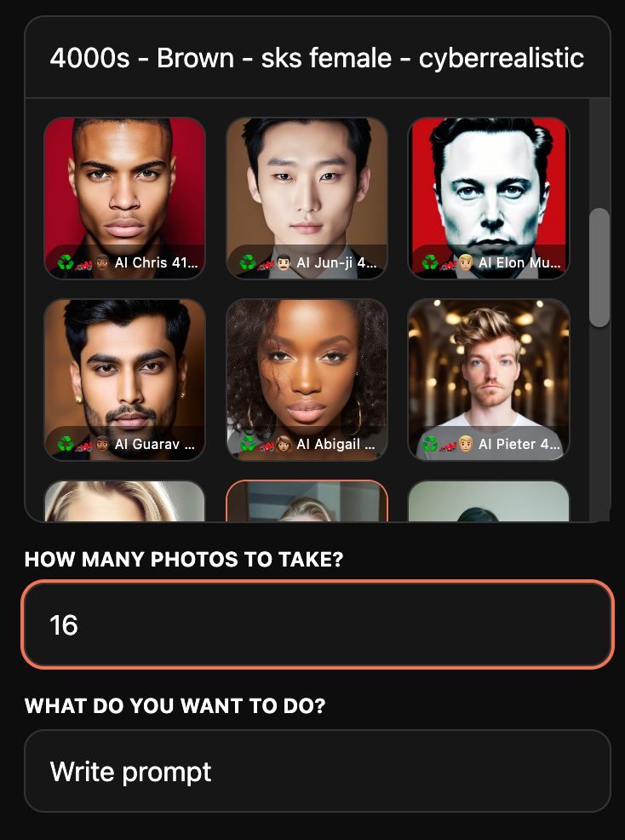This screenshot has height=840, width=625.
Task: Click the recycle icon on AI Jun-ji
Action: [248, 262]
